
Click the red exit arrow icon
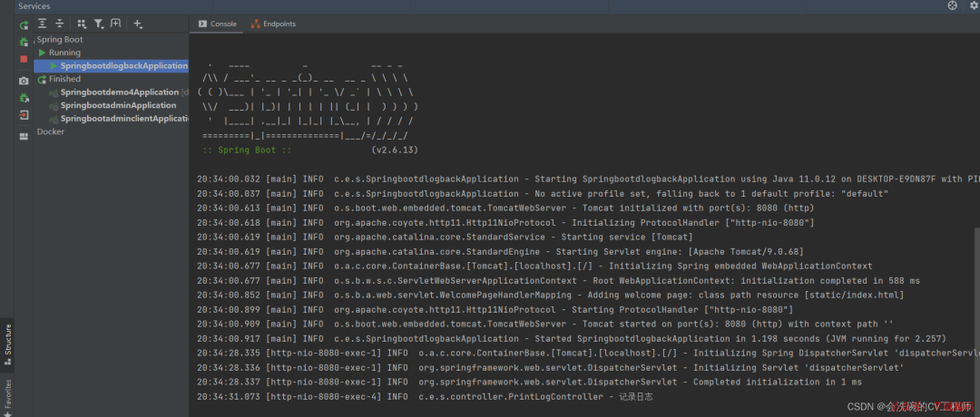[x=24, y=115]
